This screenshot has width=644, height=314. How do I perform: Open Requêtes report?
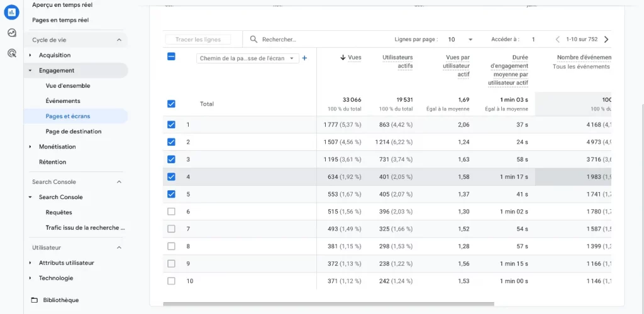point(58,212)
